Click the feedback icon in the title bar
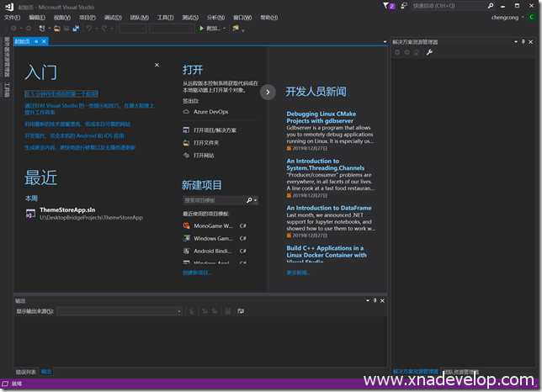Image resolution: width=542 pixels, height=392 pixels. click(404, 6)
